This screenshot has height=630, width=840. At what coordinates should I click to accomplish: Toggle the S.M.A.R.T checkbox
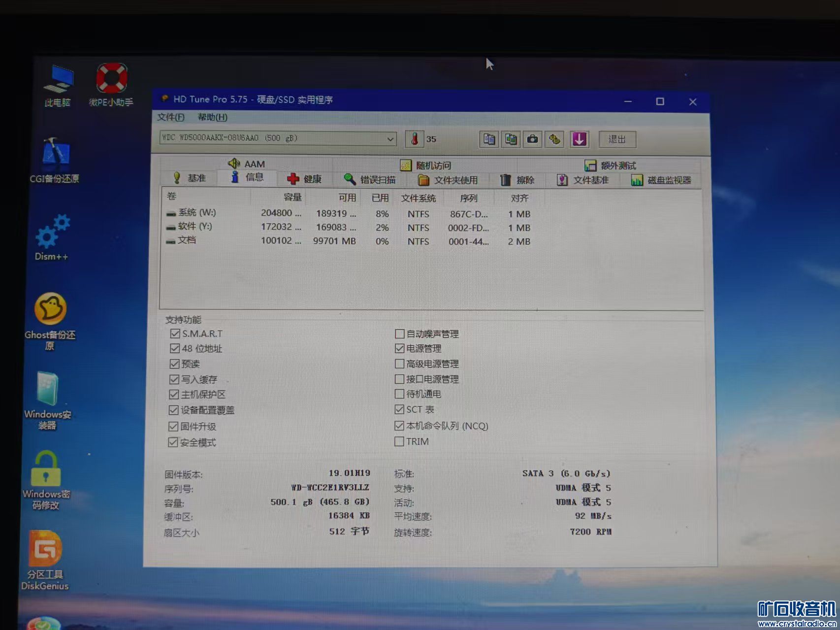[x=175, y=333]
